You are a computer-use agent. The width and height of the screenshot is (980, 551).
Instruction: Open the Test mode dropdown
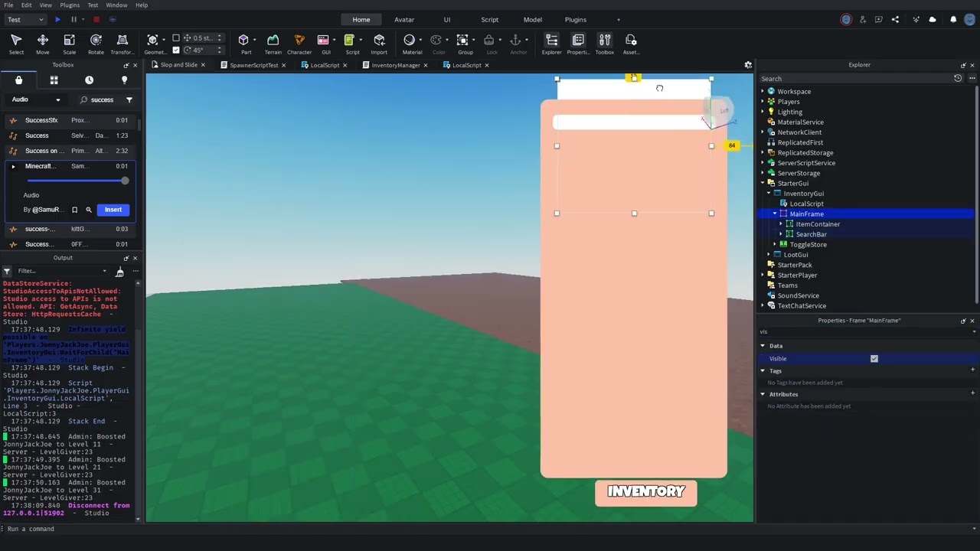pyautogui.click(x=25, y=19)
